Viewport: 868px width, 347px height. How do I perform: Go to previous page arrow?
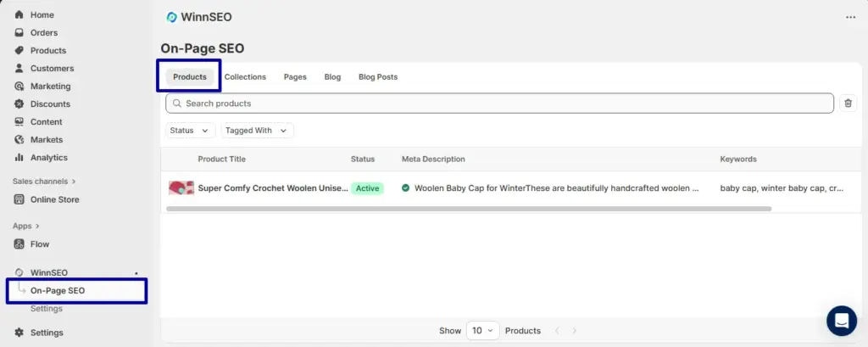click(x=557, y=330)
